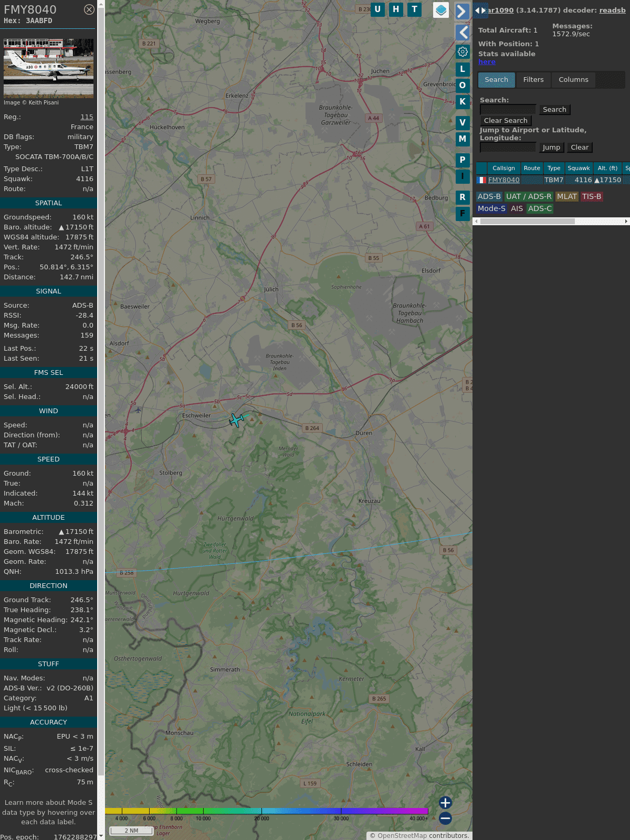
Task: Toggle the H map button
Action: click(x=396, y=9)
